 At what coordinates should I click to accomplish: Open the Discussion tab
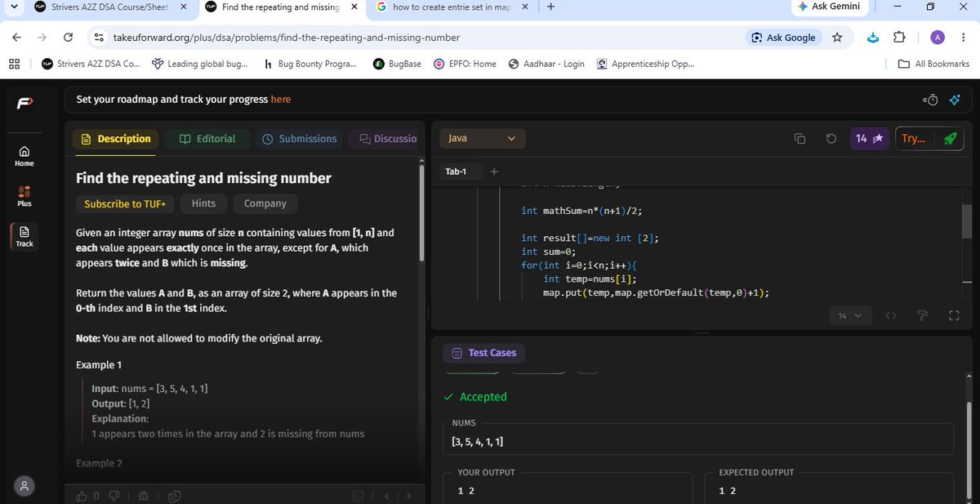(387, 139)
